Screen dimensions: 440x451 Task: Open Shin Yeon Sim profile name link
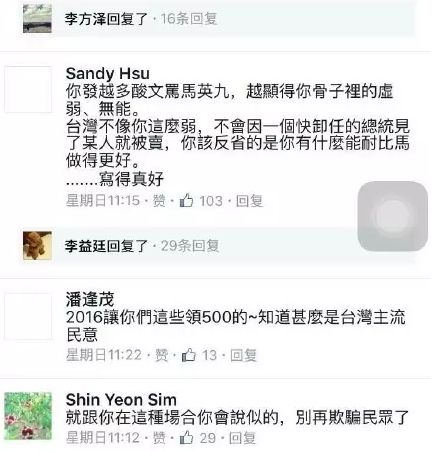point(121,399)
